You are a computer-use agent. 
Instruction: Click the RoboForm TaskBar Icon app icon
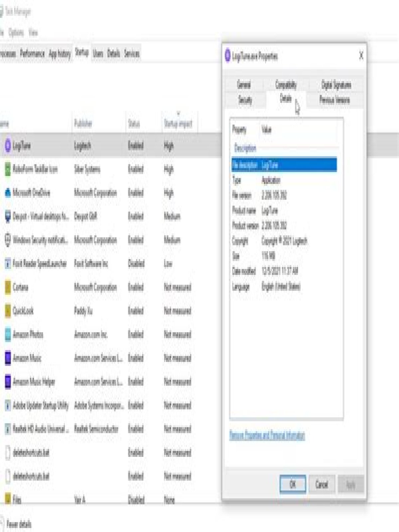8,169
